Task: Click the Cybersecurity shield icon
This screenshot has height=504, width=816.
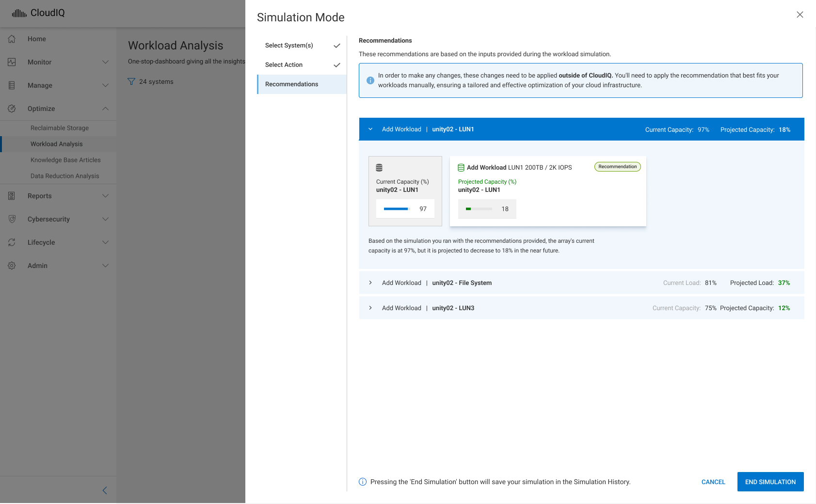Action: point(12,219)
